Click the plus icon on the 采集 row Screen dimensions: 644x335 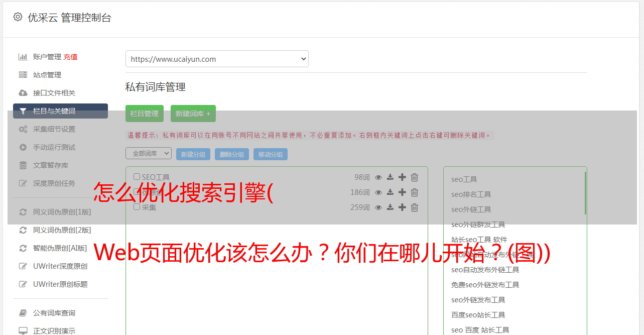pyautogui.click(x=402, y=207)
